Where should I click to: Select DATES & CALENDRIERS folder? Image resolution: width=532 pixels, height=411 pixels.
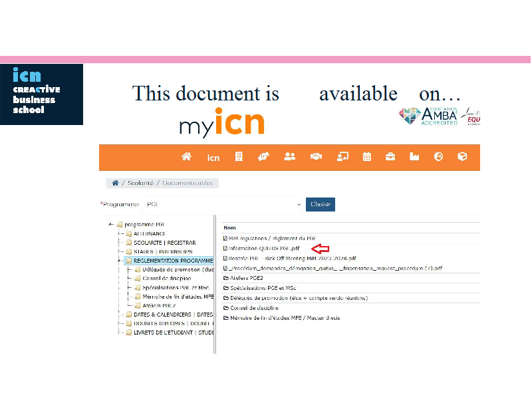point(170,315)
